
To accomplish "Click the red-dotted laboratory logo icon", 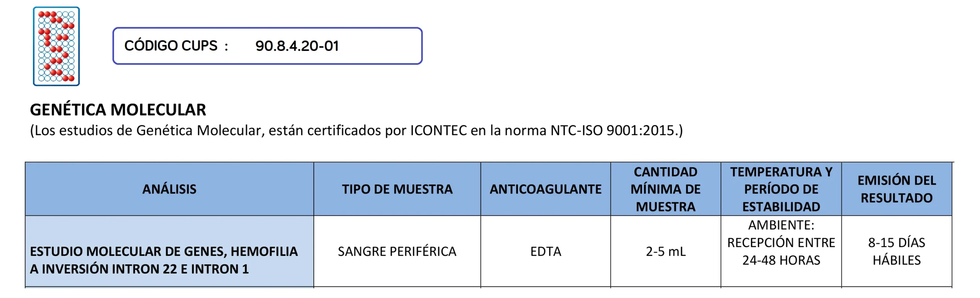I will coord(56,46).
